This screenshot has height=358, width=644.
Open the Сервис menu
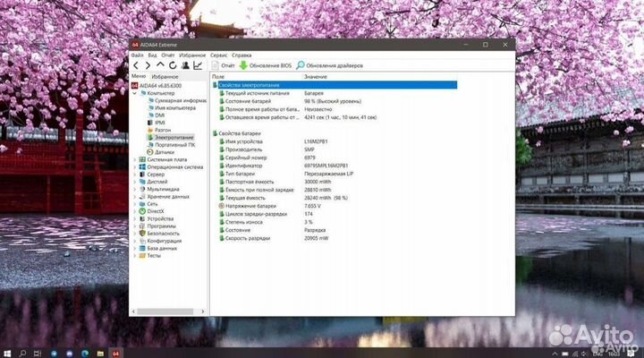point(218,55)
